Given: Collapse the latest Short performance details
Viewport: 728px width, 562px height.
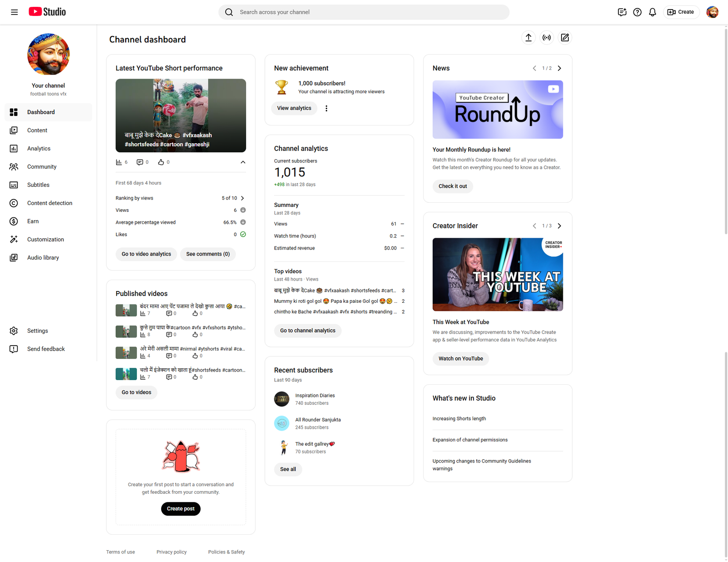Looking at the screenshot, I should [x=243, y=162].
